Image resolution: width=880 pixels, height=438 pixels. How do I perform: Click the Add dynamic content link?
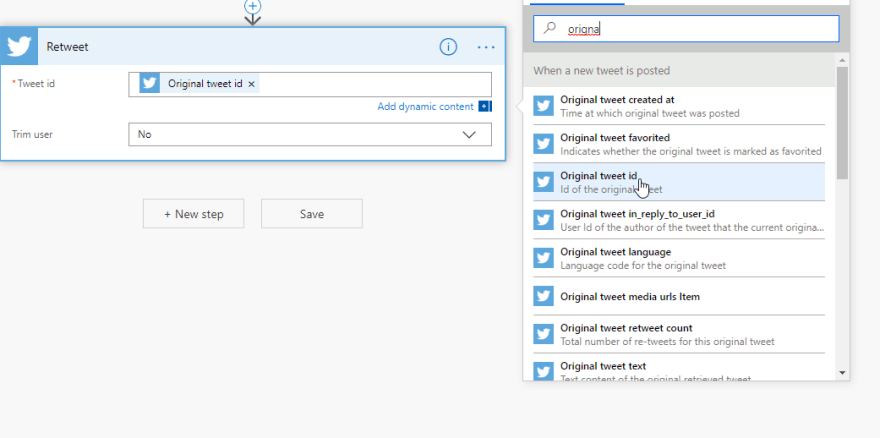click(425, 107)
